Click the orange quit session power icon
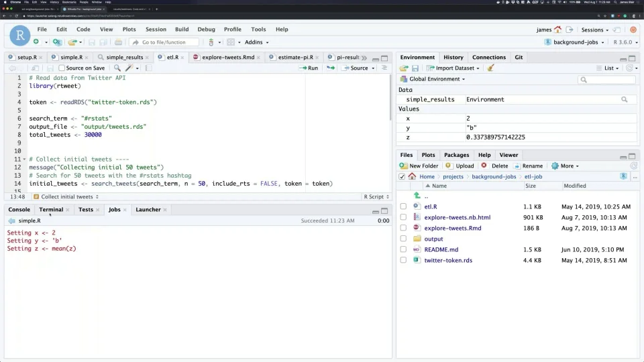The width and height of the screenshot is (644, 362). [633, 29]
